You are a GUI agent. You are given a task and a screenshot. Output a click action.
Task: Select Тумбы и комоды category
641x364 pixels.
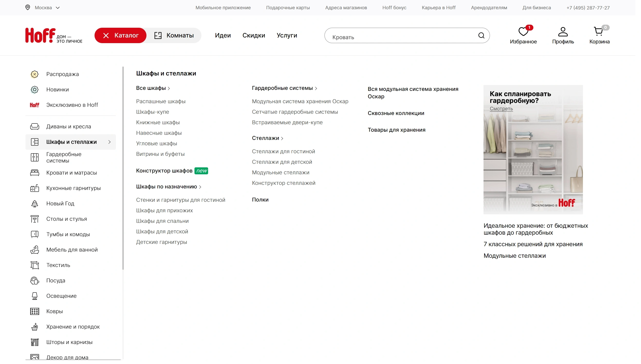[x=70, y=234]
